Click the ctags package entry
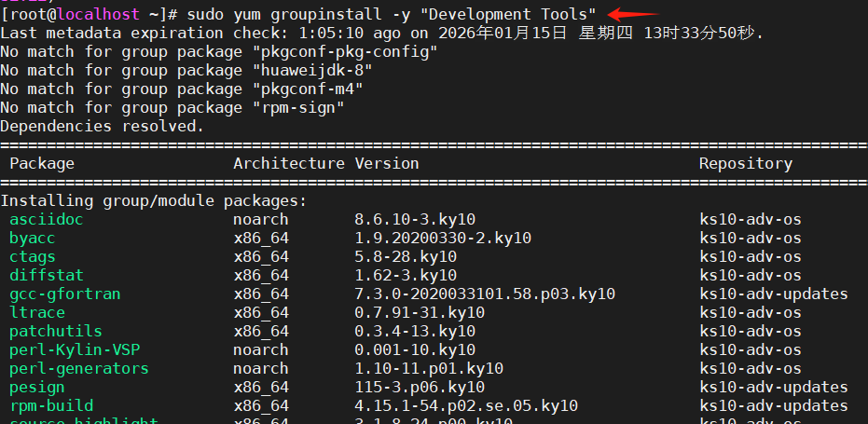This screenshot has height=424, width=868. coord(33,256)
